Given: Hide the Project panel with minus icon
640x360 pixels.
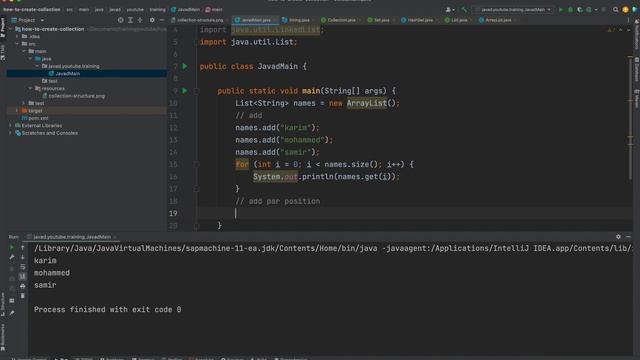Looking at the screenshot, I should tap(162, 20).
